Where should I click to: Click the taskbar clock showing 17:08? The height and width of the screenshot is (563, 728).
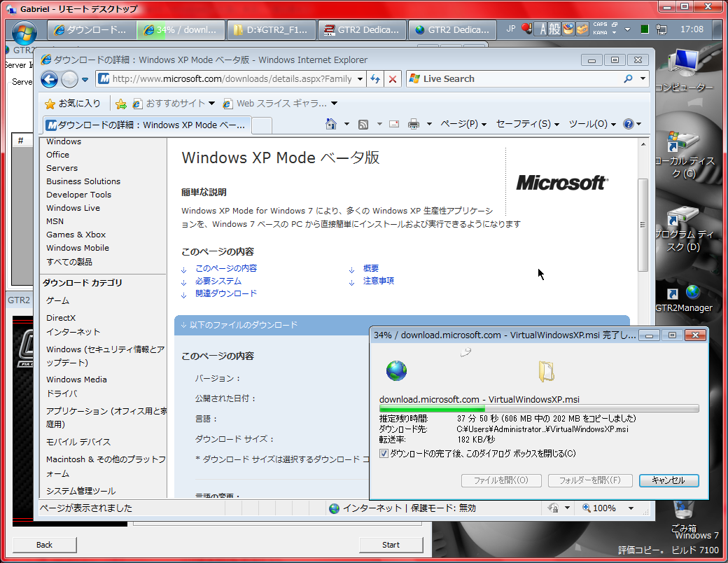pos(692,29)
